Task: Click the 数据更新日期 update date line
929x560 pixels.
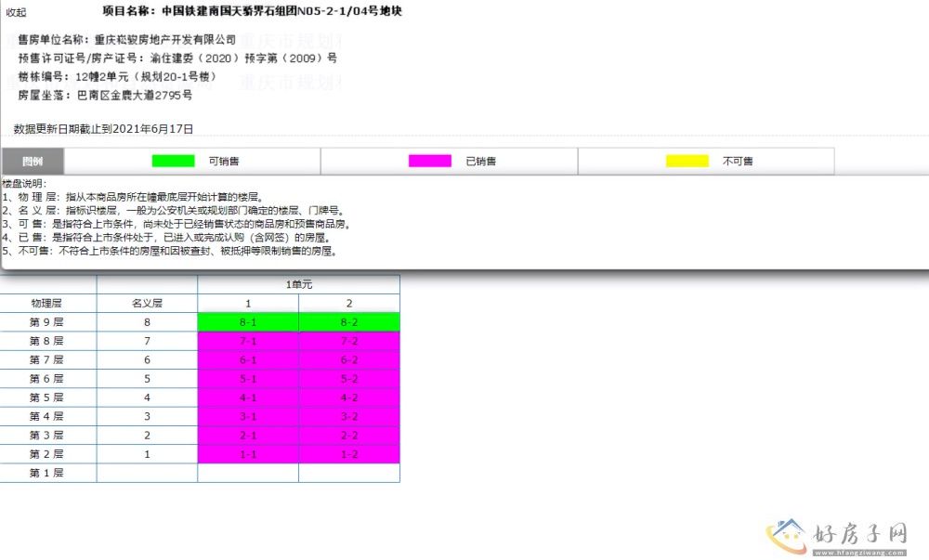Action: pyautogui.click(x=104, y=128)
